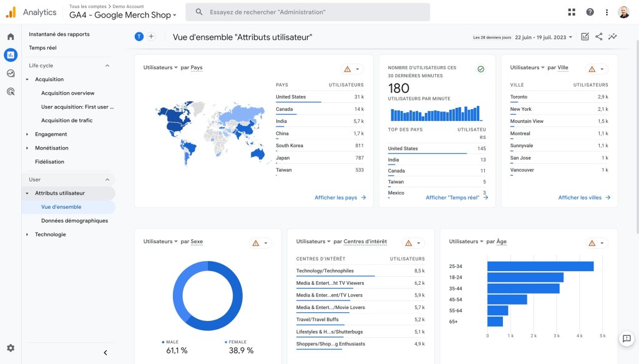Add a comparison with the plus icon

[x=151, y=37]
